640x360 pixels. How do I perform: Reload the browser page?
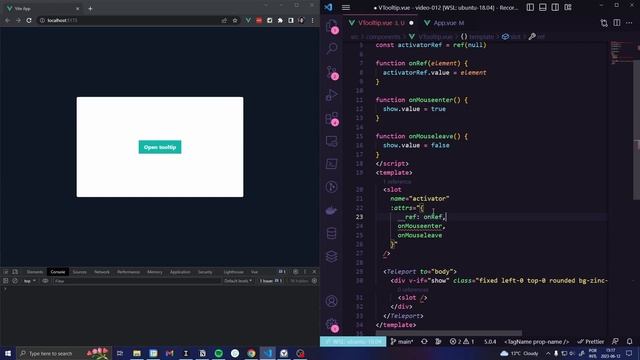(x=29, y=20)
